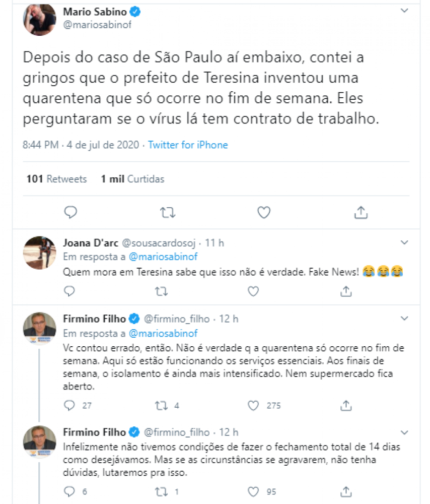
Task: View the 1 mil Curtidas list
Action: tap(132, 179)
